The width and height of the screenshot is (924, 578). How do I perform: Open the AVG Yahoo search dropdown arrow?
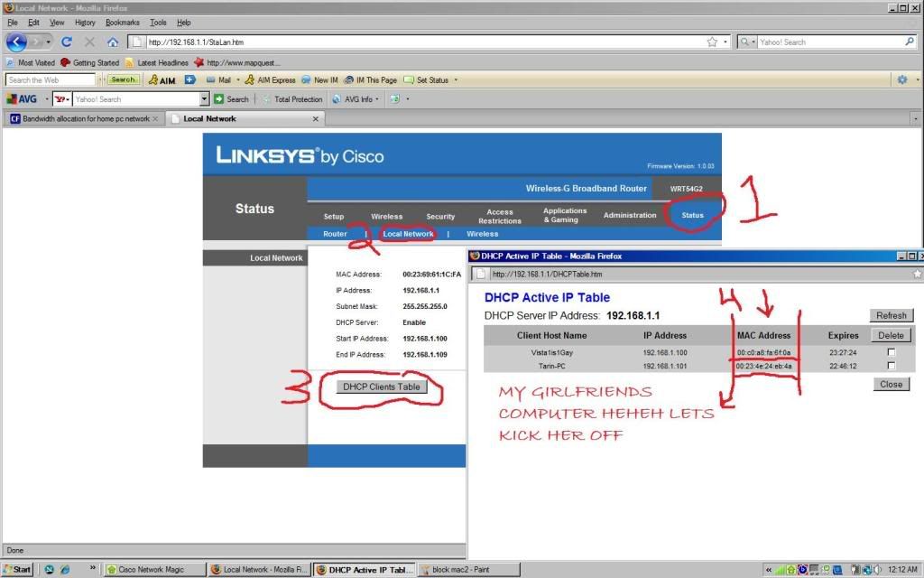point(205,99)
